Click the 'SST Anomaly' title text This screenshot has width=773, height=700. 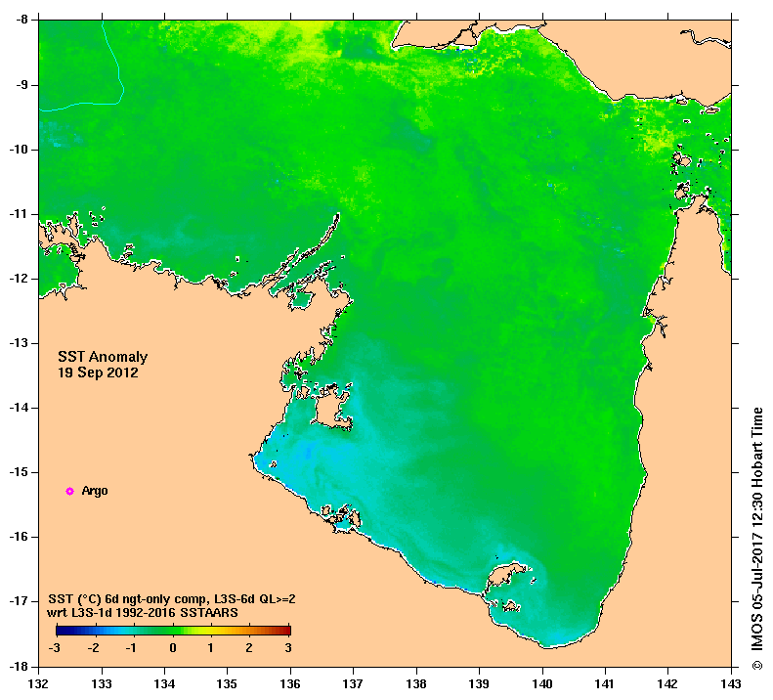point(103,357)
